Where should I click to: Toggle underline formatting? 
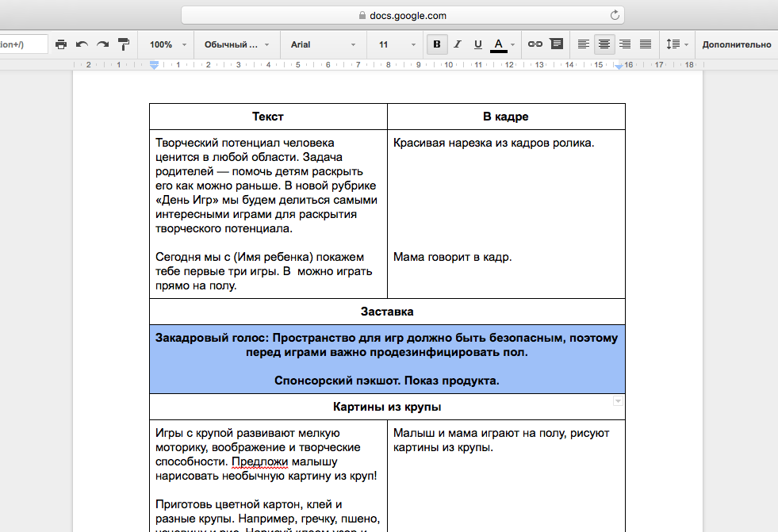(x=477, y=44)
